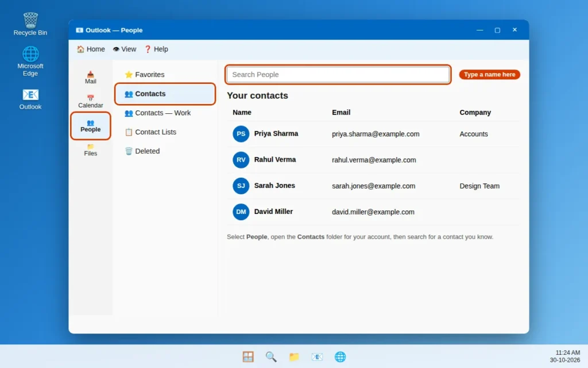
Task: Open the Outlook desktop icon
Action: 30,99
